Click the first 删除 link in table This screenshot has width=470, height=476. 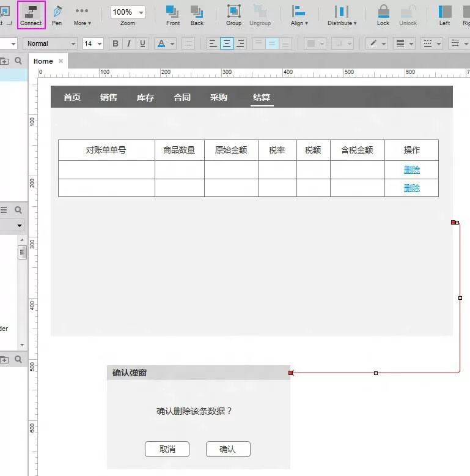412,169
